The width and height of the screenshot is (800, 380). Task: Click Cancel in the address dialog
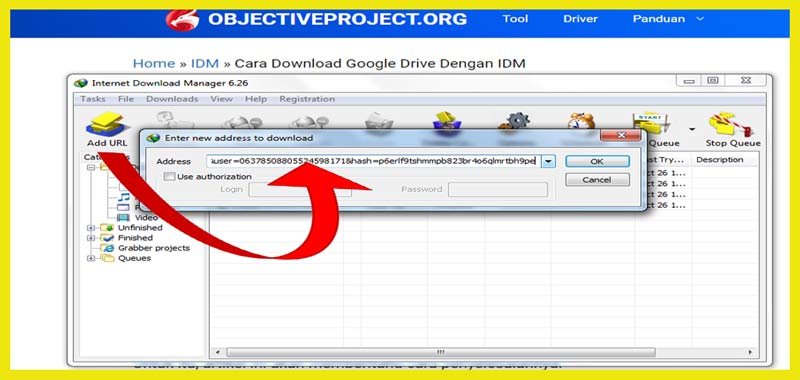click(x=597, y=180)
